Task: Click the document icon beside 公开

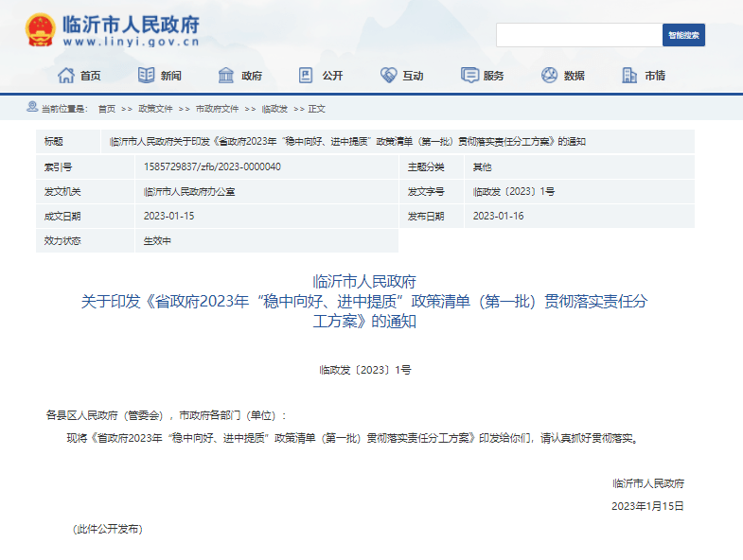Action: [x=306, y=76]
